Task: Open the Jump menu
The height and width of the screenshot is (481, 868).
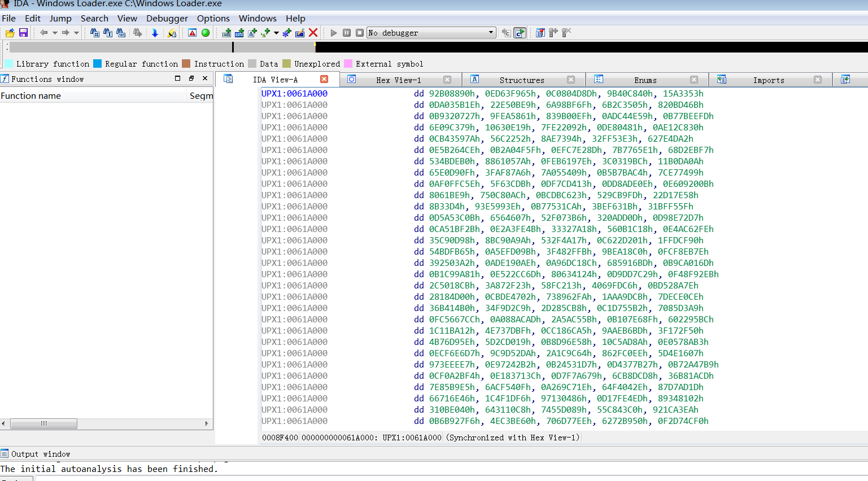Action: 60,18
